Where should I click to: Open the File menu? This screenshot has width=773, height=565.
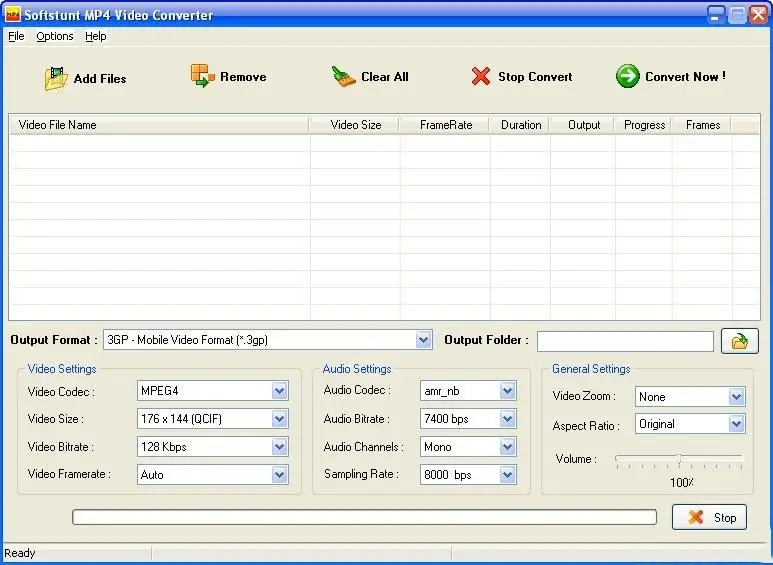(x=16, y=36)
